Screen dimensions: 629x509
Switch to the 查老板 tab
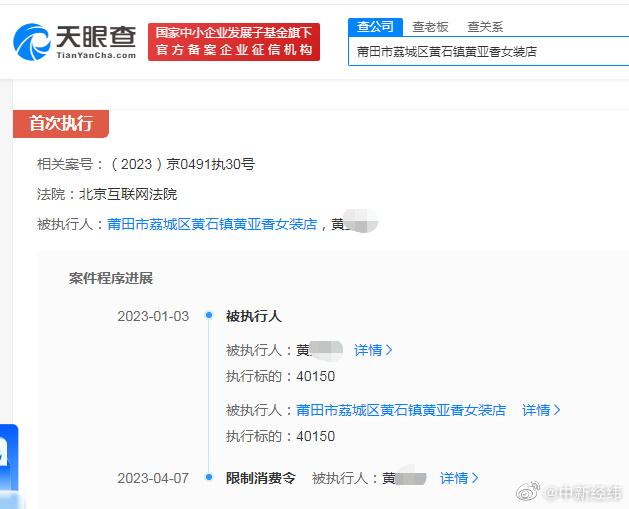point(430,27)
